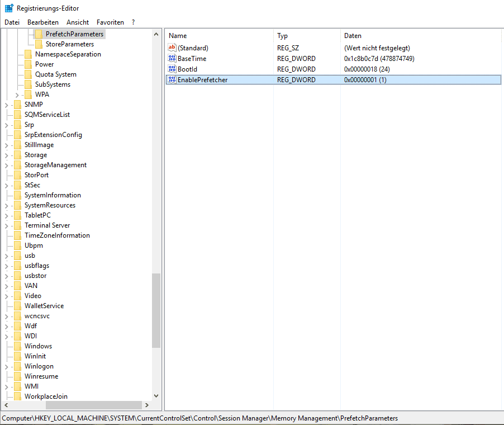Open the ? help menu
The height and width of the screenshot is (425, 504).
(x=133, y=22)
